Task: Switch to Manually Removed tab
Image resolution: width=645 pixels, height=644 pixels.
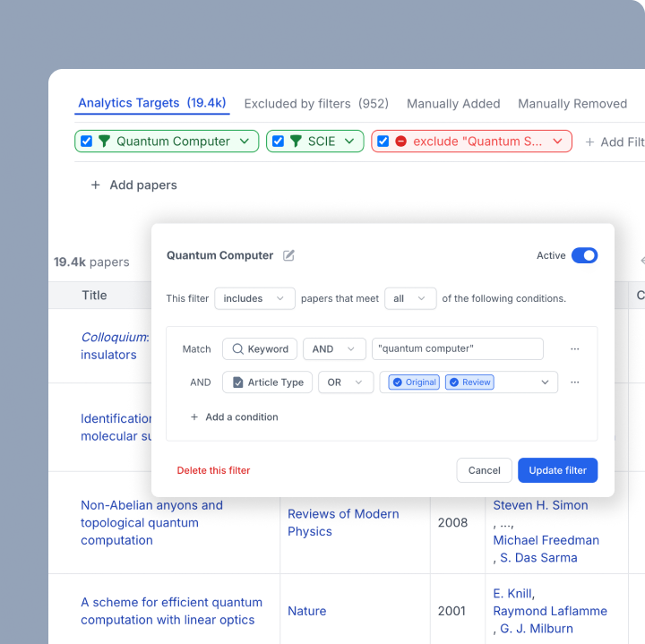Action: (x=572, y=104)
